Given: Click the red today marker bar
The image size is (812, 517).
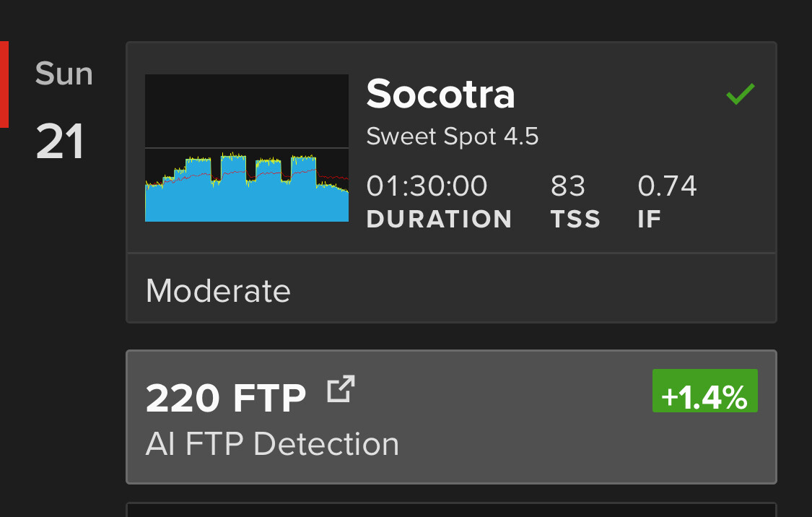Looking at the screenshot, I should point(4,84).
